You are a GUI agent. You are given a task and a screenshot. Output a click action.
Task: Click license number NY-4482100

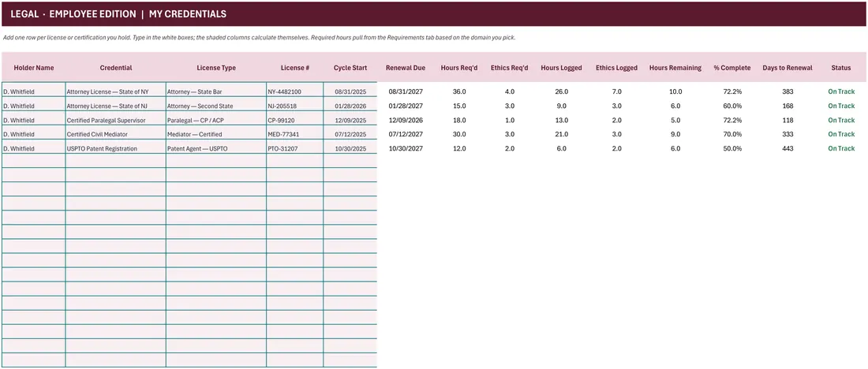[295, 91]
